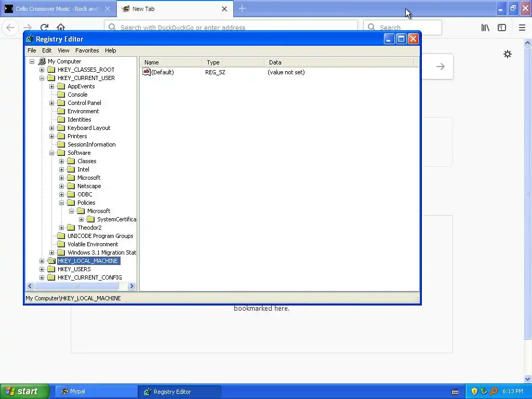Expand the HKEY_CLASSES_ROOT key

(42, 70)
